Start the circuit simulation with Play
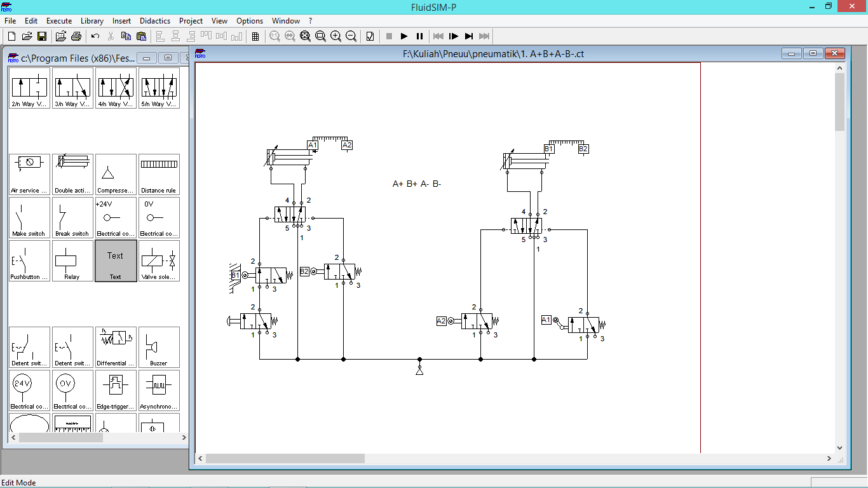 [x=404, y=36]
